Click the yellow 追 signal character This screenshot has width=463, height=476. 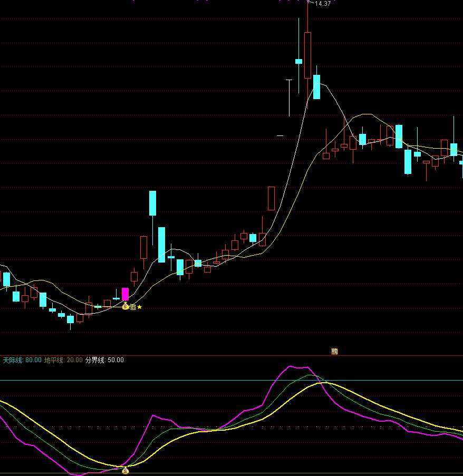[x=133, y=307]
